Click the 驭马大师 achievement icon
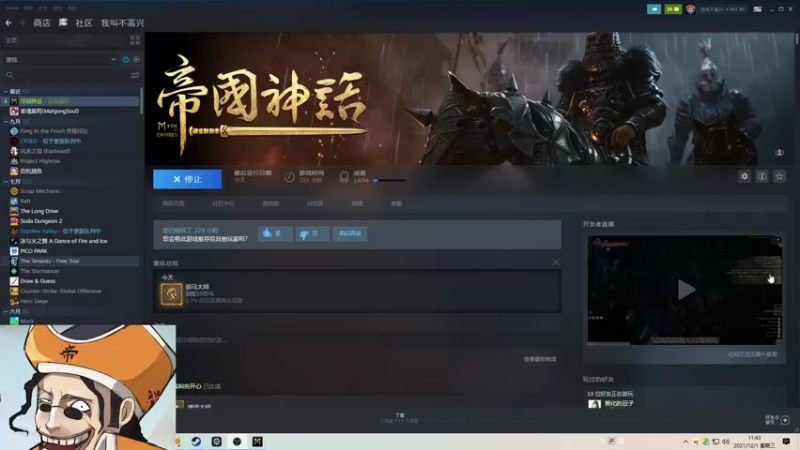The height and width of the screenshot is (450, 800). (171, 294)
